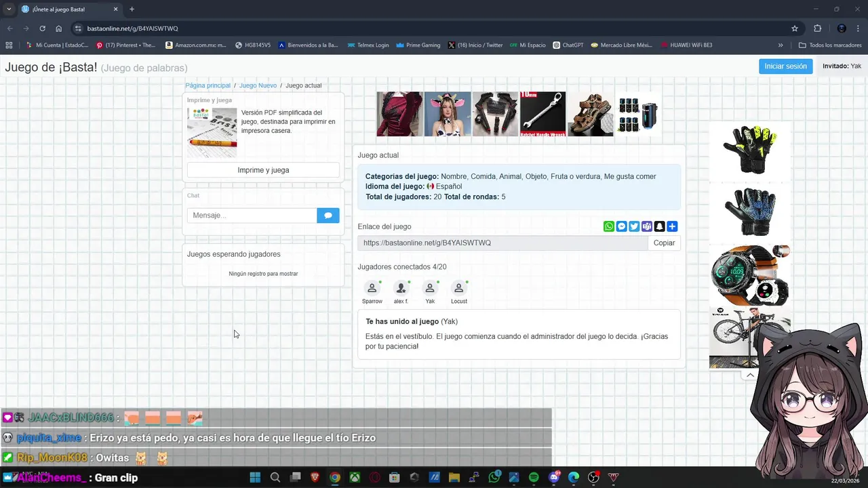Open Windows Start menu

coord(255,477)
